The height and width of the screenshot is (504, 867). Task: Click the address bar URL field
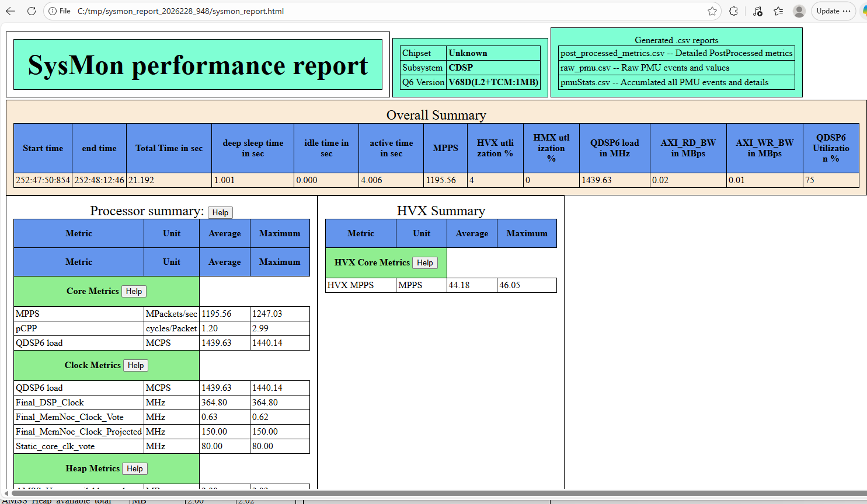point(379,11)
